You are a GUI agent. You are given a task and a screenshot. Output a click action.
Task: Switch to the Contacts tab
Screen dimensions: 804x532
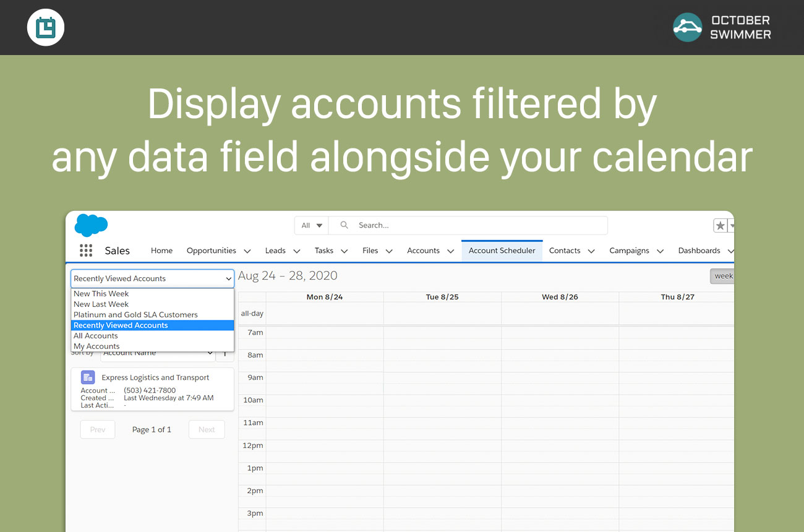(564, 251)
